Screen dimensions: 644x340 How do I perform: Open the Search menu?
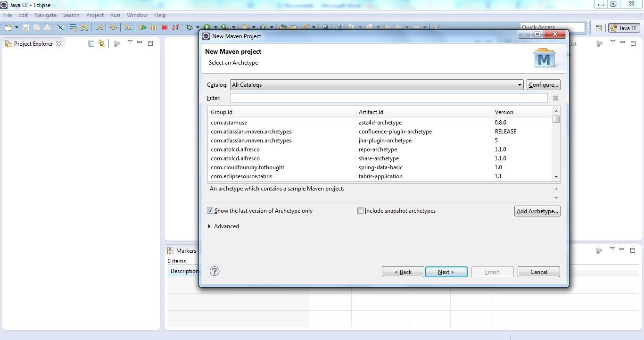(x=71, y=15)
